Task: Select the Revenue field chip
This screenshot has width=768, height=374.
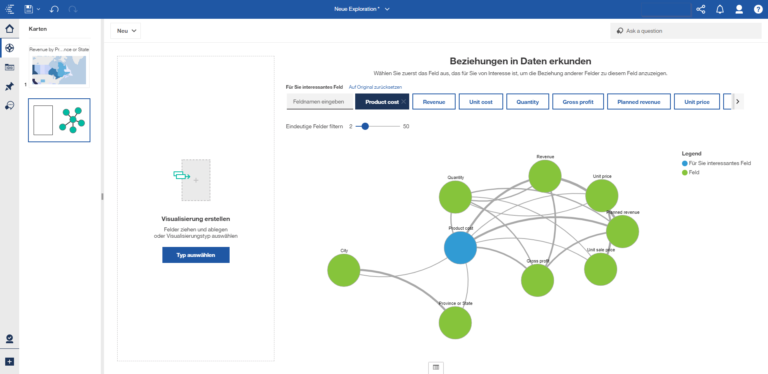Action: (x=433, y=102)
